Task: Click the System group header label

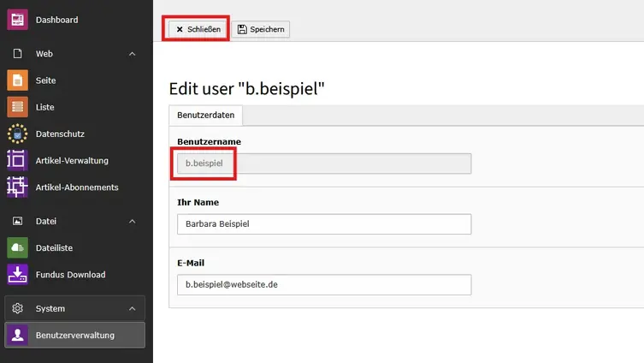Action: tap(50, 308)
